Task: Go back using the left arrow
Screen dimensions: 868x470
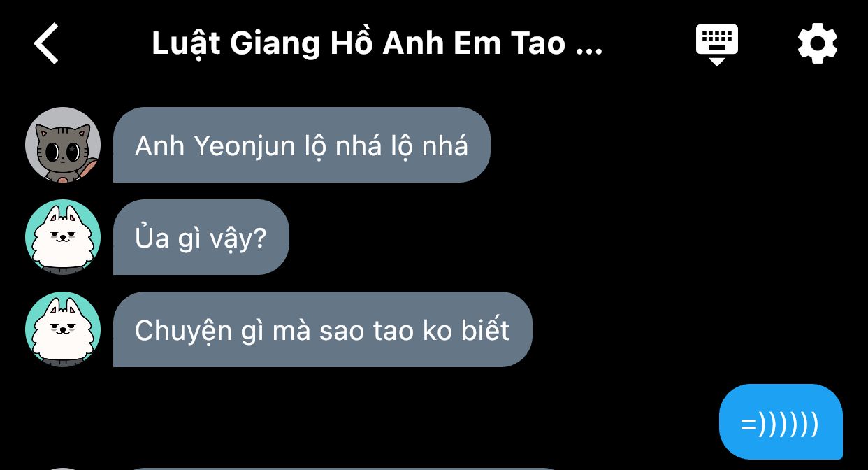Action: (x=46, y=43)
